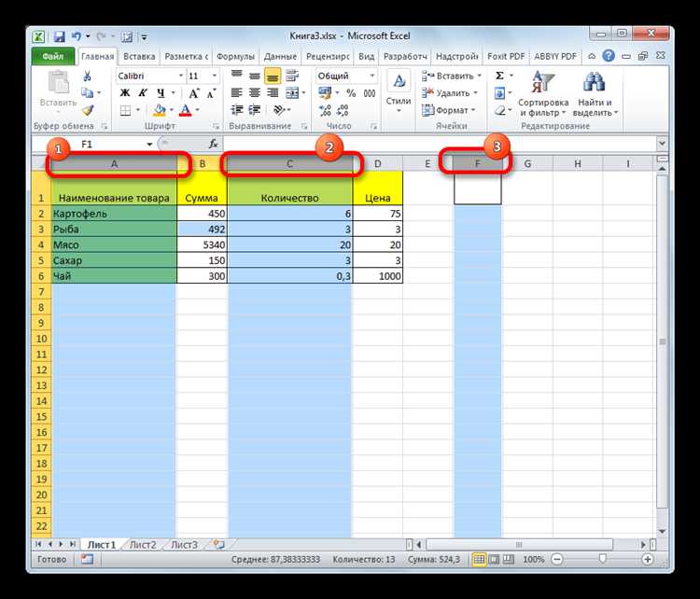Screen dimensions: 700x599
Task: Decrease indent icon
Action: [x=237, y=110]
